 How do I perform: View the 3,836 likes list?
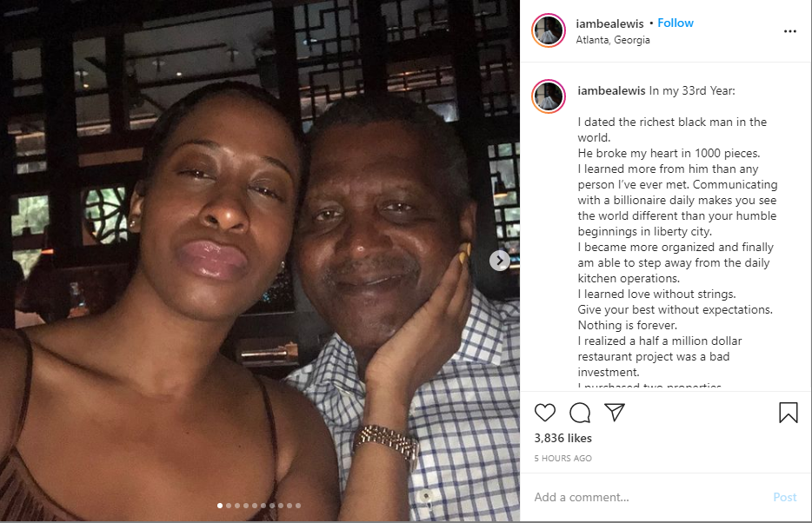tap(562, 439)
